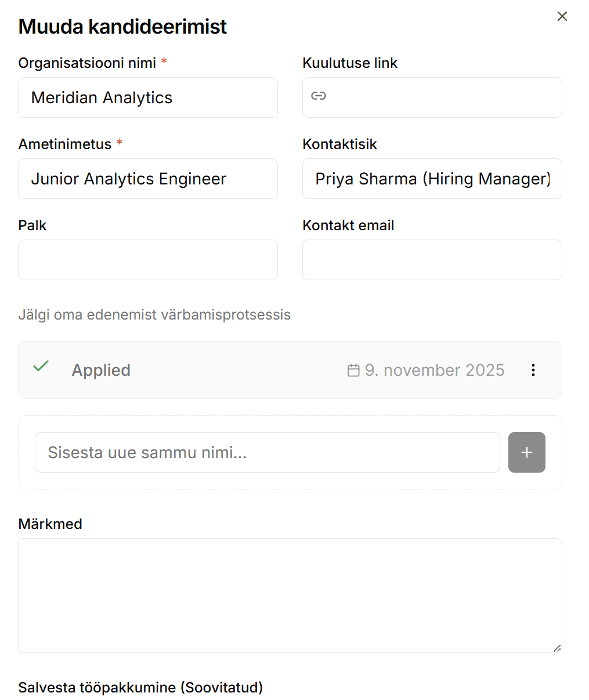Image resolution: width=589 pixels, height=700 pixels.
Task: Click the resize handle on the Märkmed textarea
Action: pos(557,647)
